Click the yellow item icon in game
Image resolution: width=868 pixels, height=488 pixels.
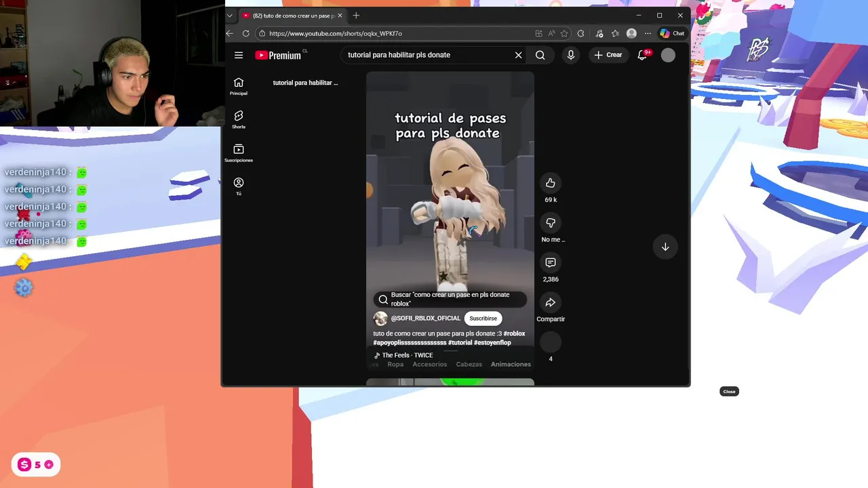click(x=24, y=262)
